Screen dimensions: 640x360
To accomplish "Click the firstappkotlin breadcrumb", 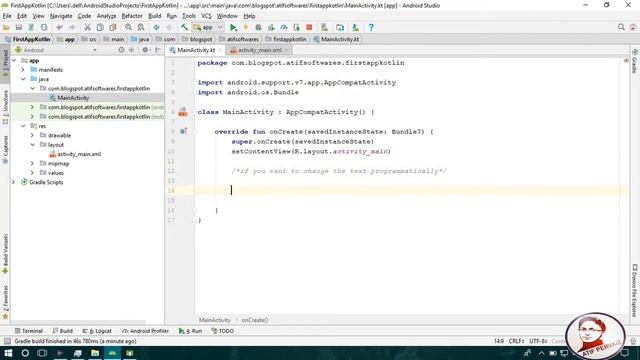I will (286, 39).
